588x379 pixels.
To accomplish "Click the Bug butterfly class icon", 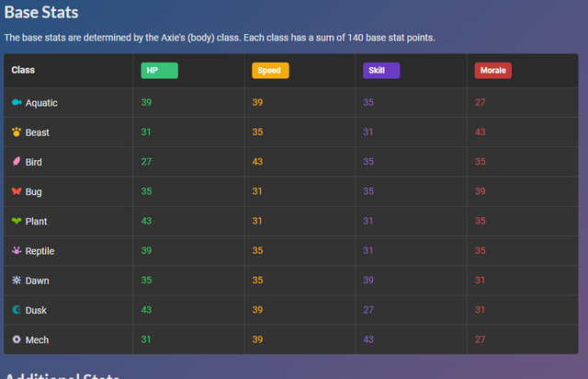I will tap(17, 191).
